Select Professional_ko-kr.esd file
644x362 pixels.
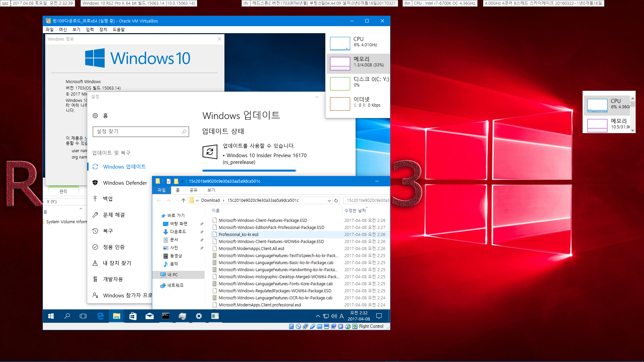click(238, 235)
